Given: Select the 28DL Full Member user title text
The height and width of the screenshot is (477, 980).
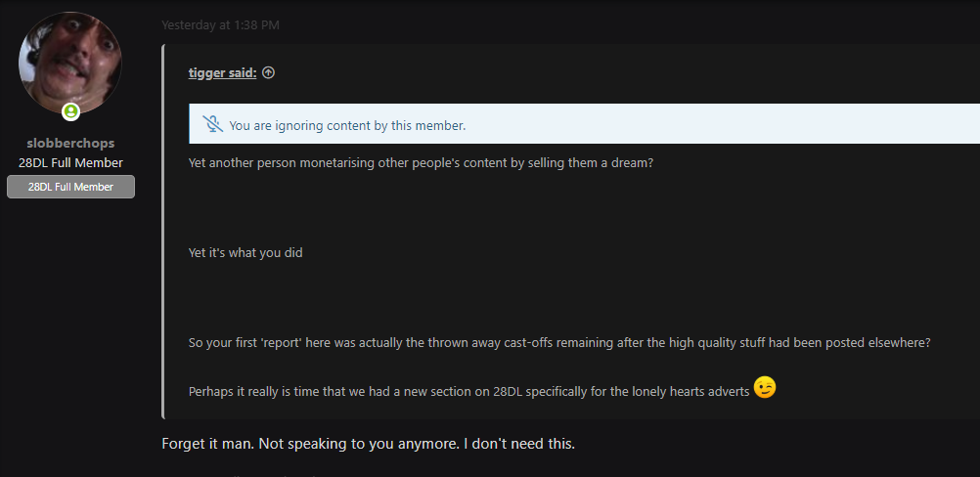Looking at the screenshot, I should [x=70, y=163].
